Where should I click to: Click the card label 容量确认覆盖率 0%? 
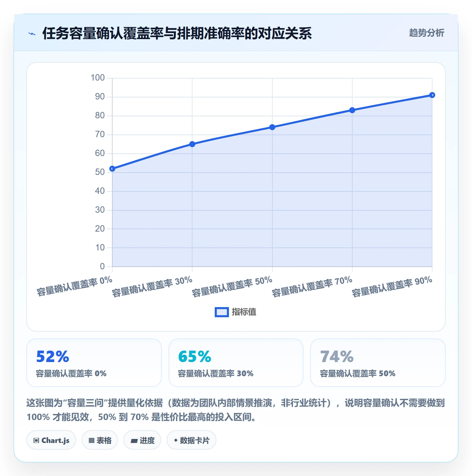click(x=71, y=374)
